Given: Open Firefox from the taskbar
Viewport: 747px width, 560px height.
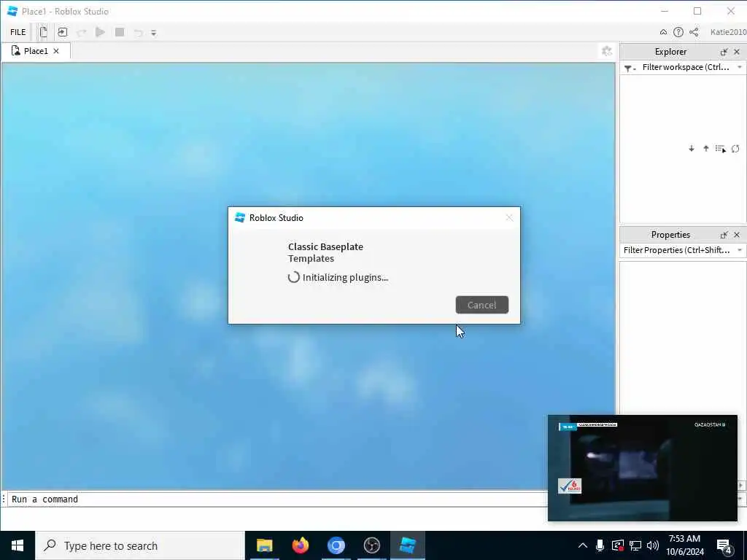Looking at the screenshot, I should (300, 545).
